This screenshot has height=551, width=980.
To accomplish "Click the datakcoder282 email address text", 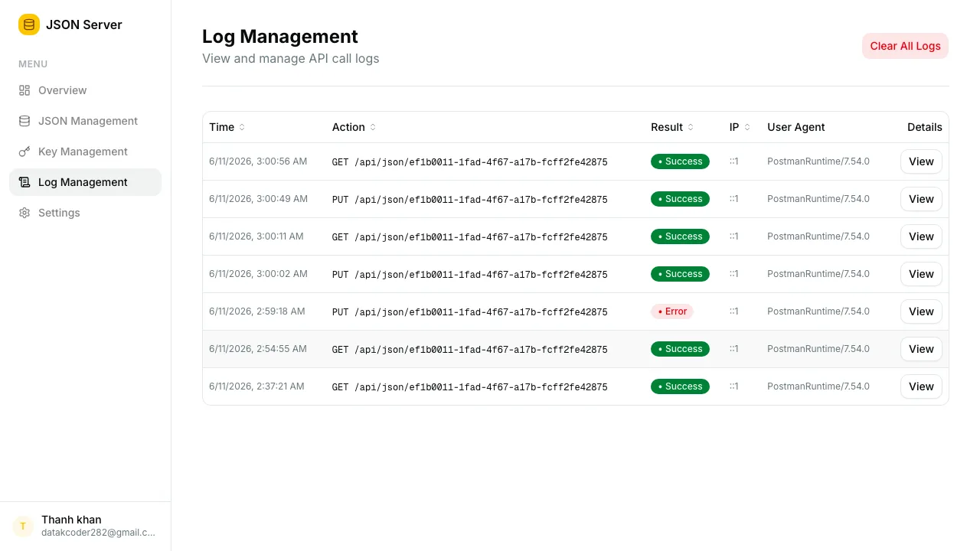I will click(x=98, y=533).
